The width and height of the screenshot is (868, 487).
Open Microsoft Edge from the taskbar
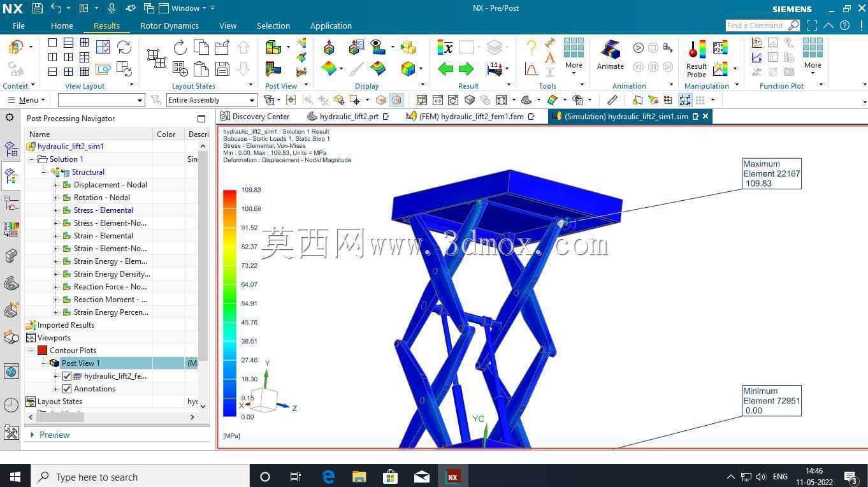pyautogui.click(x=328, y=476)
